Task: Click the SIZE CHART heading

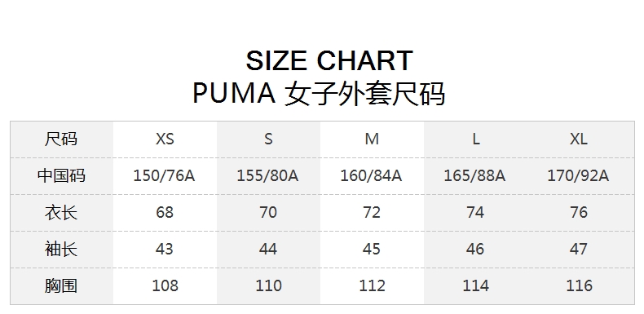Action: coord(329,61)
